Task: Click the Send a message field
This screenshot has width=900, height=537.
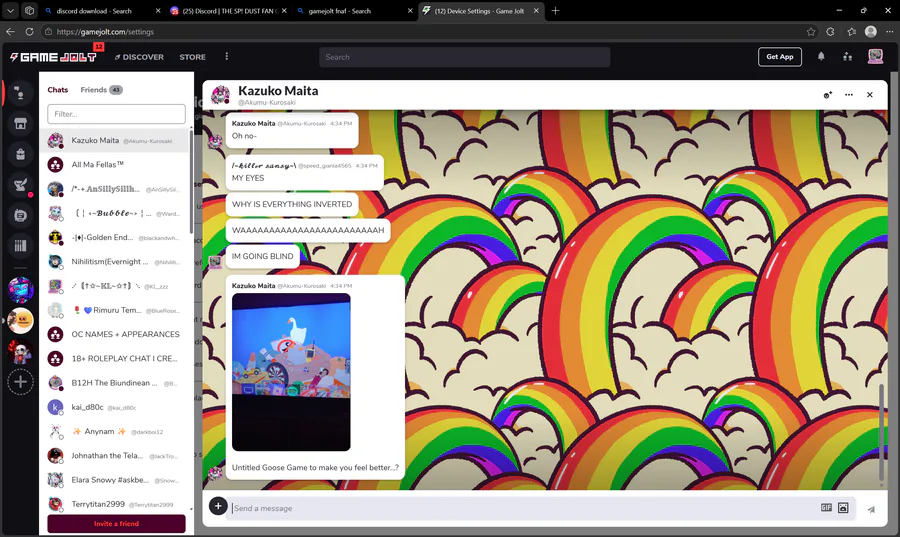Action: point(522,508)
